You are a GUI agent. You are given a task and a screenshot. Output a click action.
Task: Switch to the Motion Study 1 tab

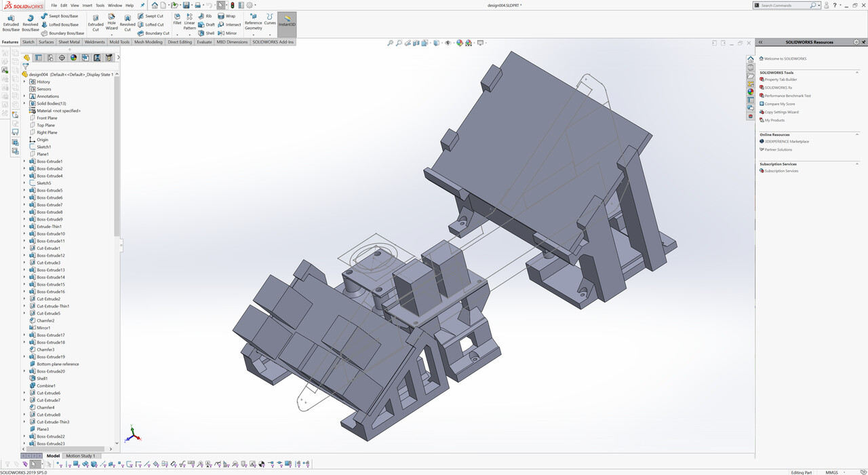[x=80, y=456]
